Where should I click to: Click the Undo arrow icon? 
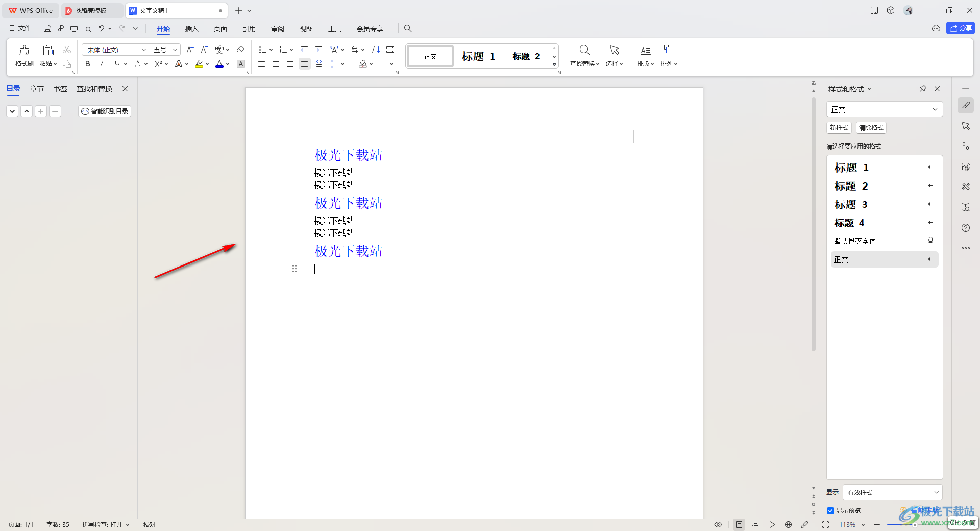coord(102,28)
